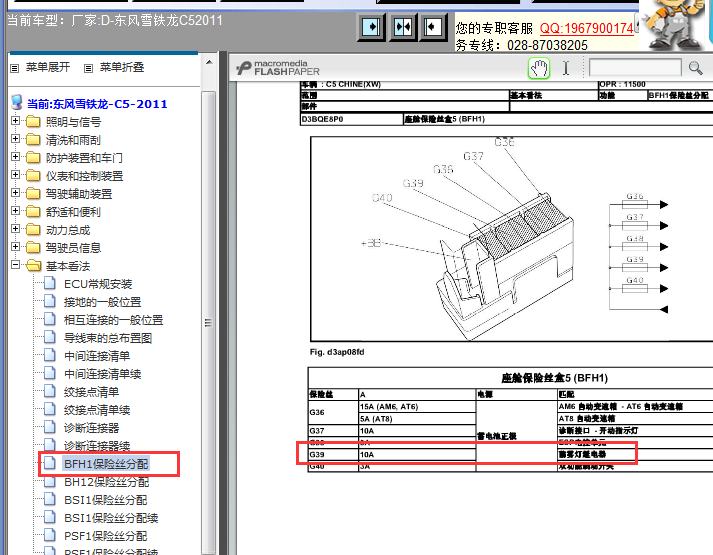713x555 pixels.
Task: Open the QQ:1967900174 customer service link
Action: 586,29
